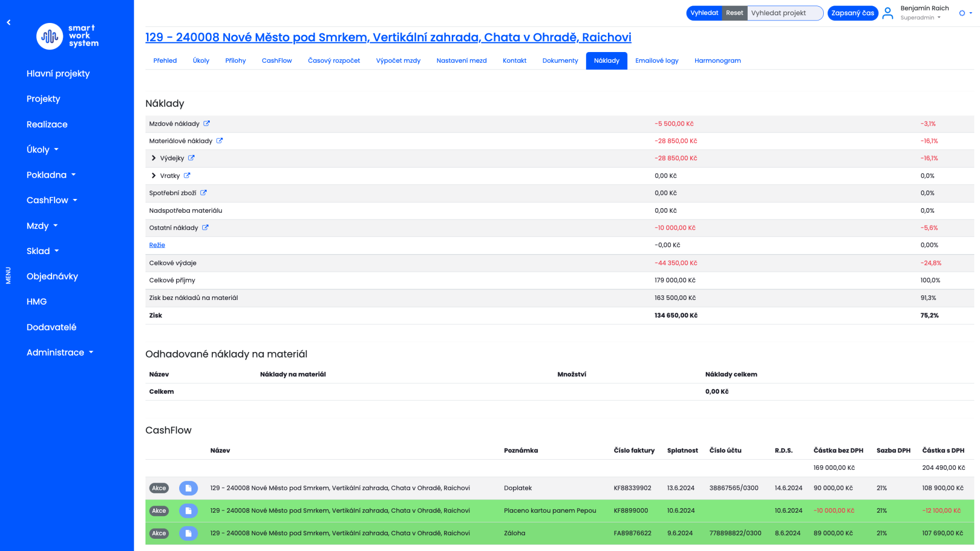Screen dimensions: 980x551
Task: Open document icon in Doplatek cashflow row
Action: (188, 488)
